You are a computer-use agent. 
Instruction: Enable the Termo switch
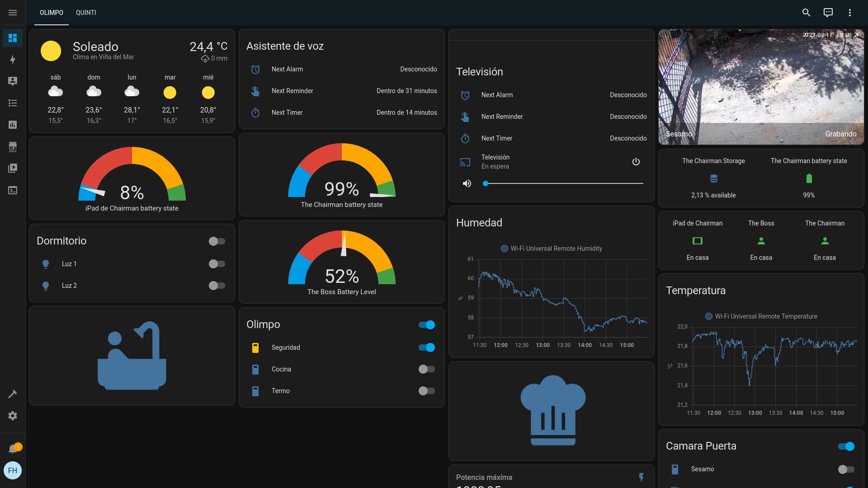426,391
